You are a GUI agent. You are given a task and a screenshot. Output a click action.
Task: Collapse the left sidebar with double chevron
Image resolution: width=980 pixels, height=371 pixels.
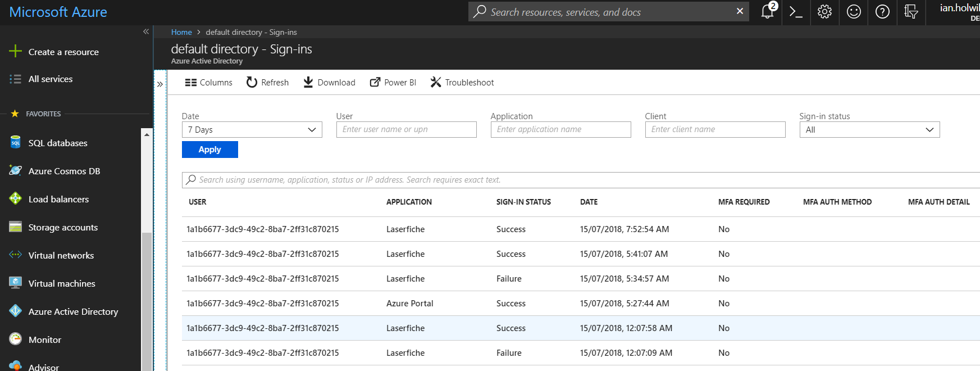coord(146,31)
